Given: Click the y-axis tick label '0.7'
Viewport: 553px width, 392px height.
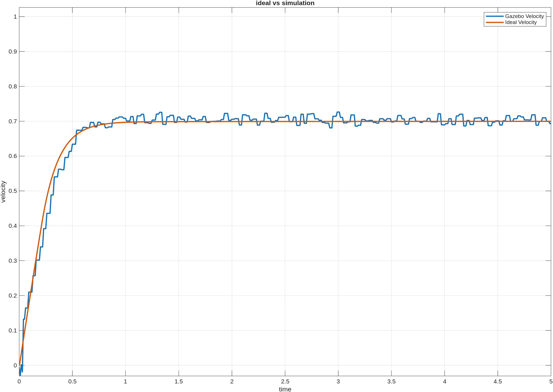Looking at the screenshot, I should tap(13, 121).
